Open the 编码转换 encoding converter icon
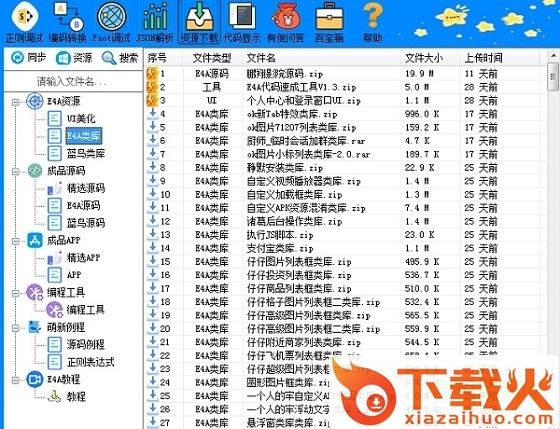Viewport: 560px width, 429px height. [68, 22]
